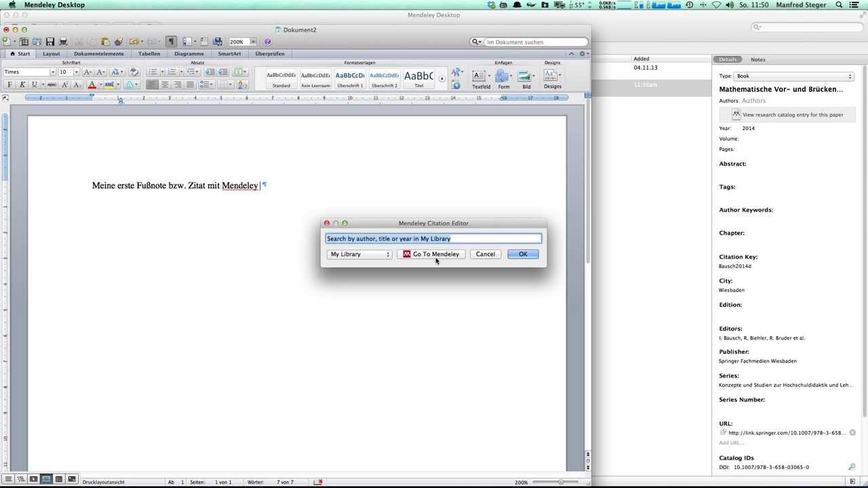The image size is (868, 488).
Task: Decrease paragraph indent
Action: tap(210, 72)
